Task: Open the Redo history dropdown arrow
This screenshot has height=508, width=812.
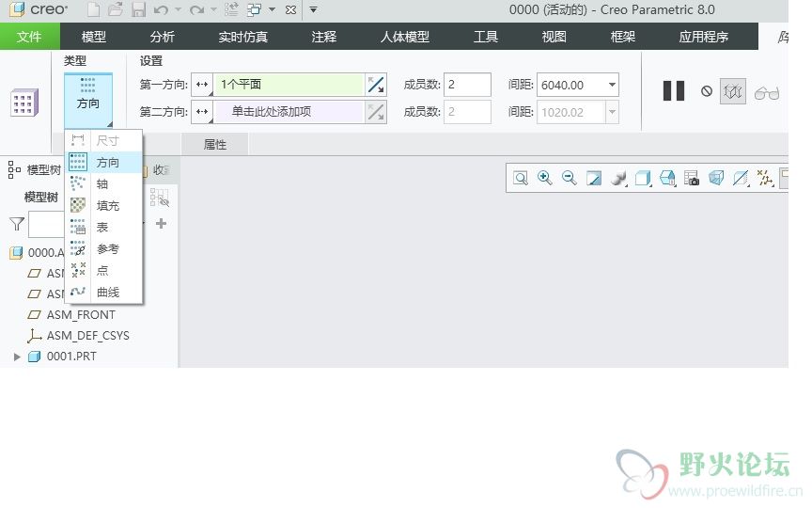Action: (x=213, y=9)
